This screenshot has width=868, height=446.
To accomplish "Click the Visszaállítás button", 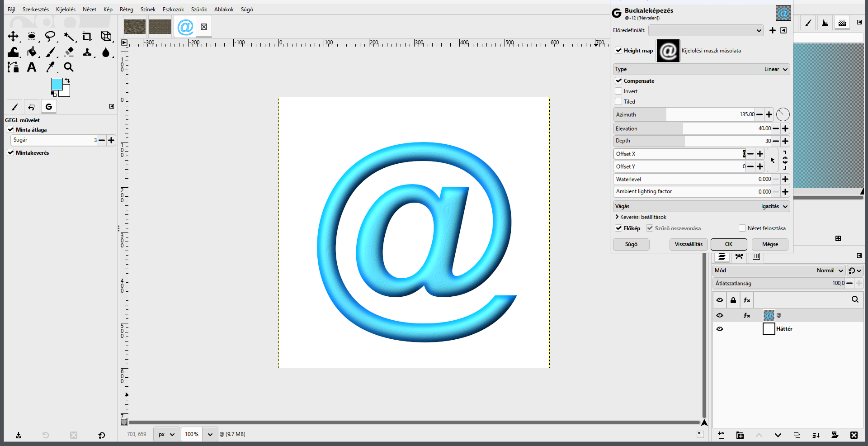I will pos(689,244).
